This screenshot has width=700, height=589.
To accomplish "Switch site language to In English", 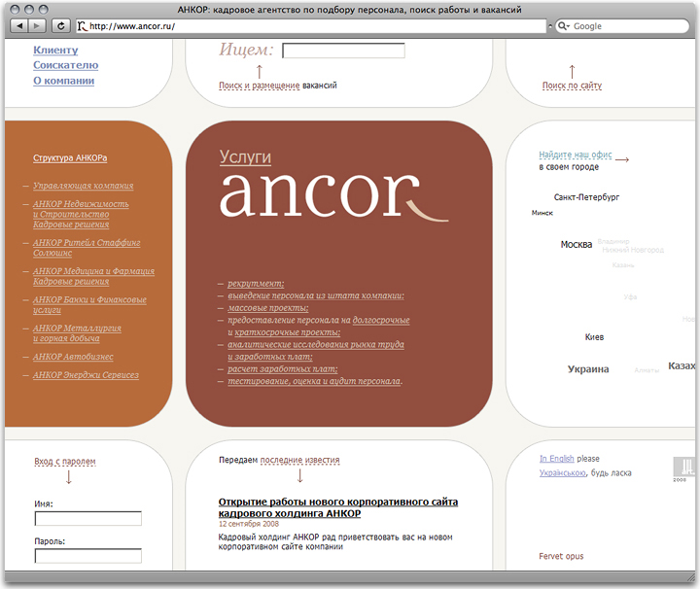I will [x=556, y=459].
